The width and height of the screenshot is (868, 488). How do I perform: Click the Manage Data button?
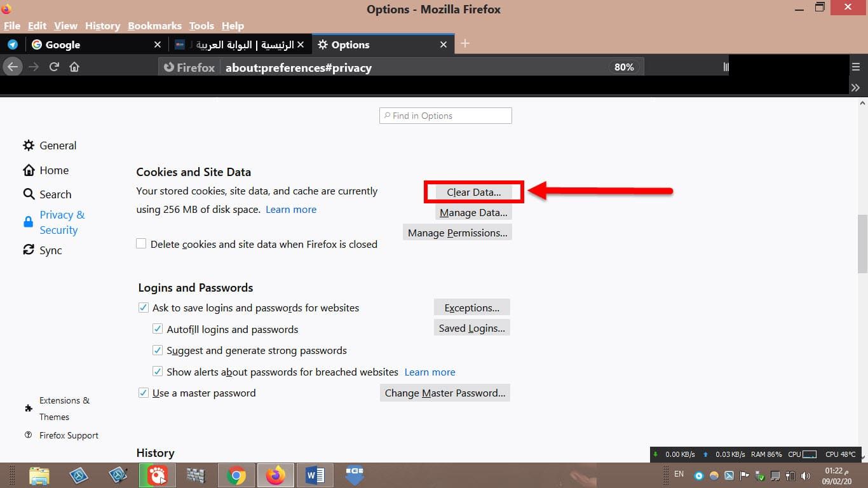click(x=473, y=212)
